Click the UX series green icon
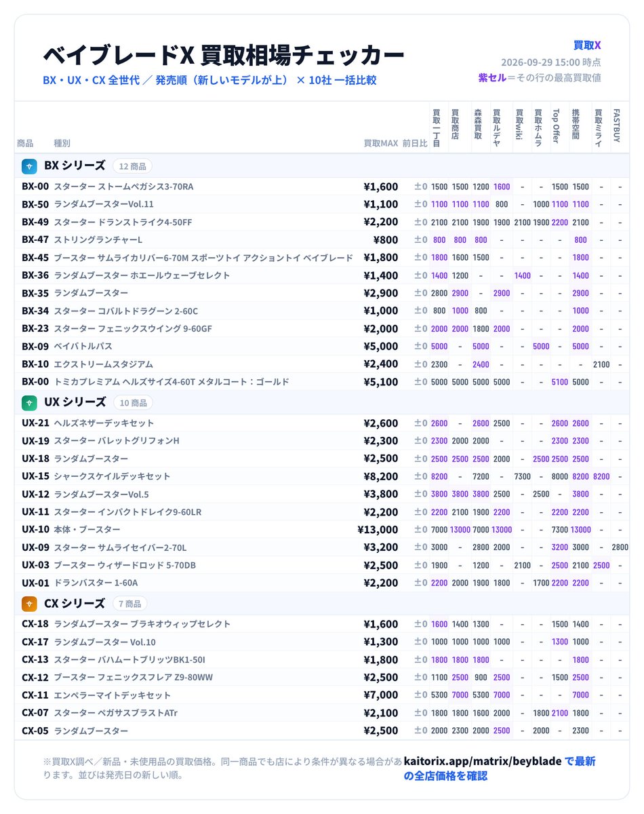This screenshot has height=814, width=644. (x=29, y=402)
